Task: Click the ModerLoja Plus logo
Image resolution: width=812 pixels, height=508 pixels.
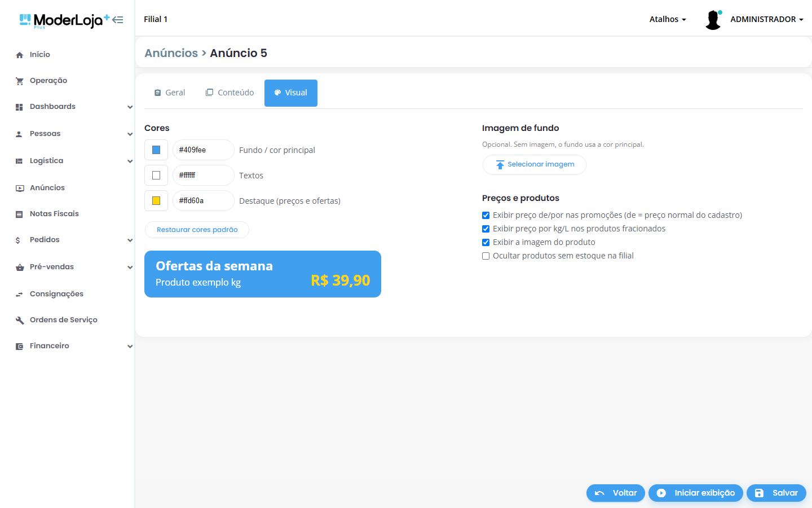Action: click(x=64, y=21)
